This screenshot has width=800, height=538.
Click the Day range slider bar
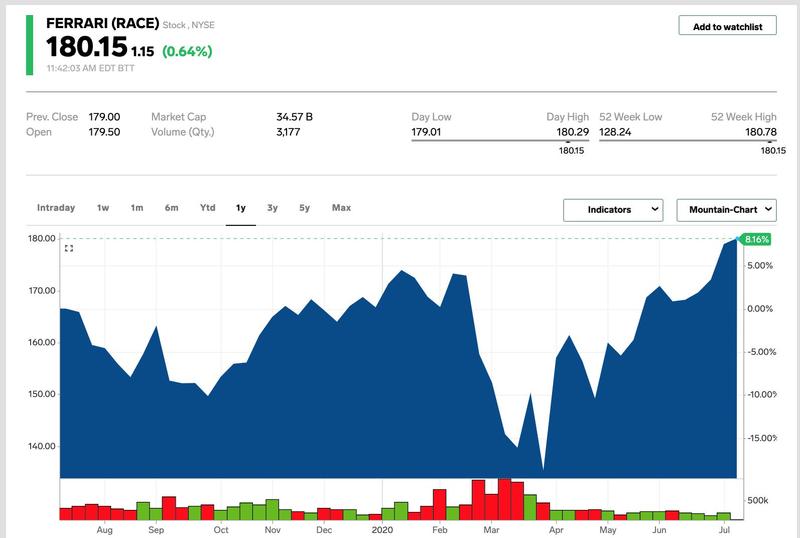500,140
